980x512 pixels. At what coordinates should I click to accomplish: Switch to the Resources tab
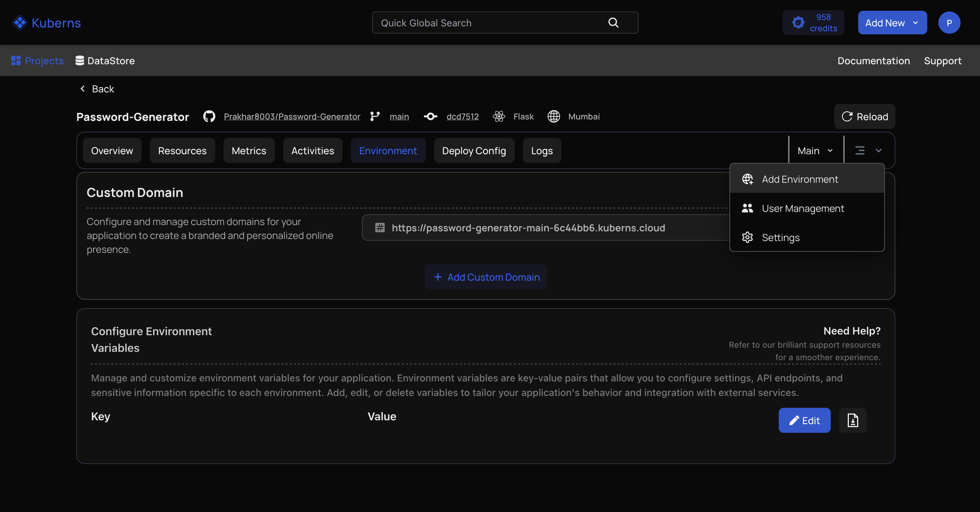182,150
